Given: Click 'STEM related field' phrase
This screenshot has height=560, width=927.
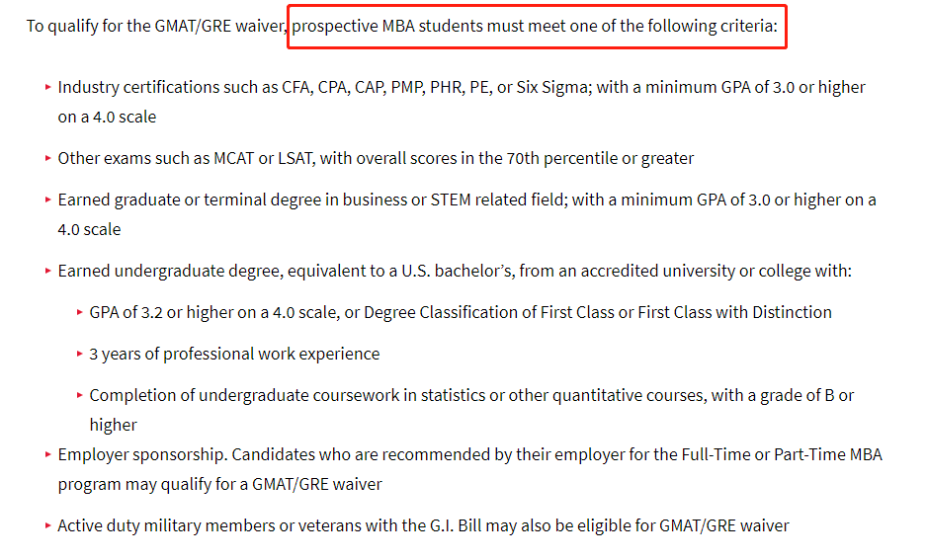Looking at the screenshot, I should [497, 200].
